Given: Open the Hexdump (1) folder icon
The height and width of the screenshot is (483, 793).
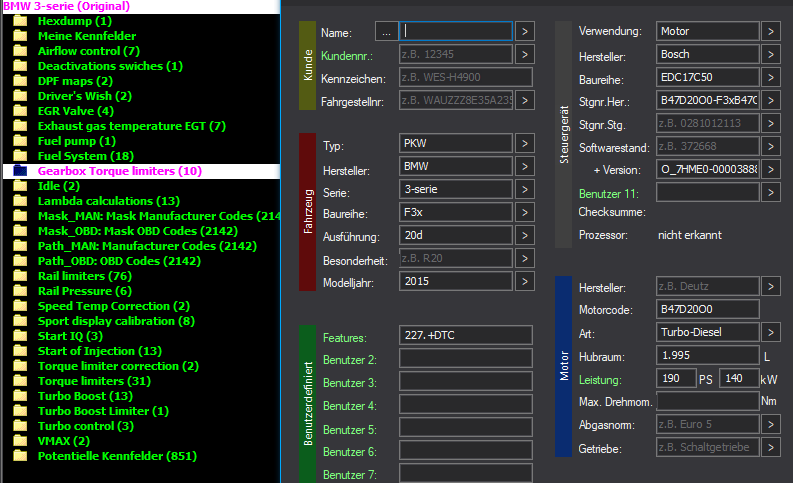Looking at the screenshot, I should tap(20, 21).
